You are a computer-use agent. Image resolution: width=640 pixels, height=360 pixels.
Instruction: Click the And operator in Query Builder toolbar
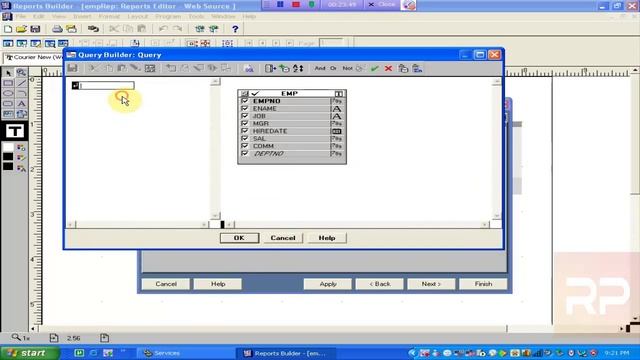[320, 69]
